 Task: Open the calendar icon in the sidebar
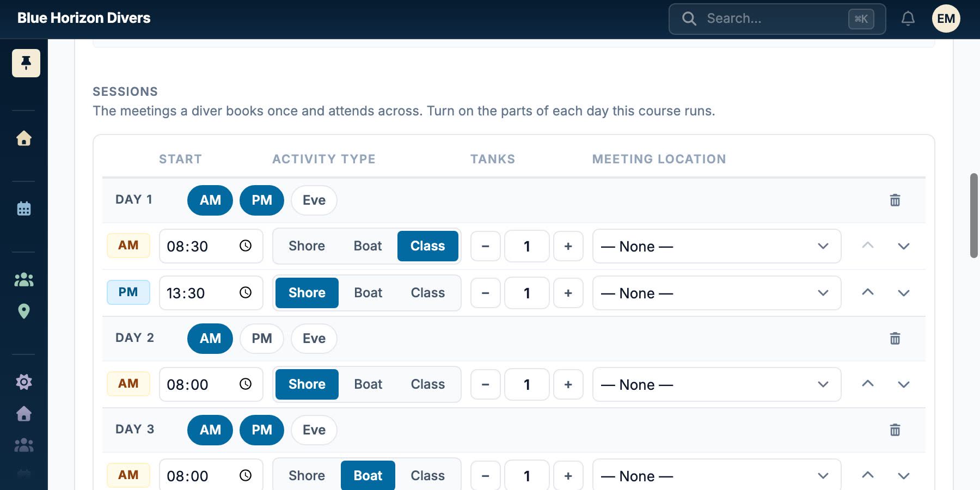(24, 209)
